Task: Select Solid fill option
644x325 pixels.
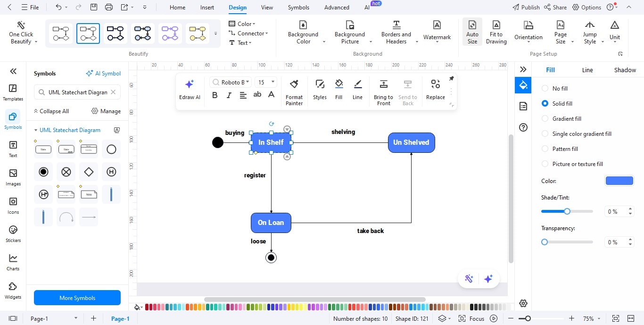Action: coord(557,103)
